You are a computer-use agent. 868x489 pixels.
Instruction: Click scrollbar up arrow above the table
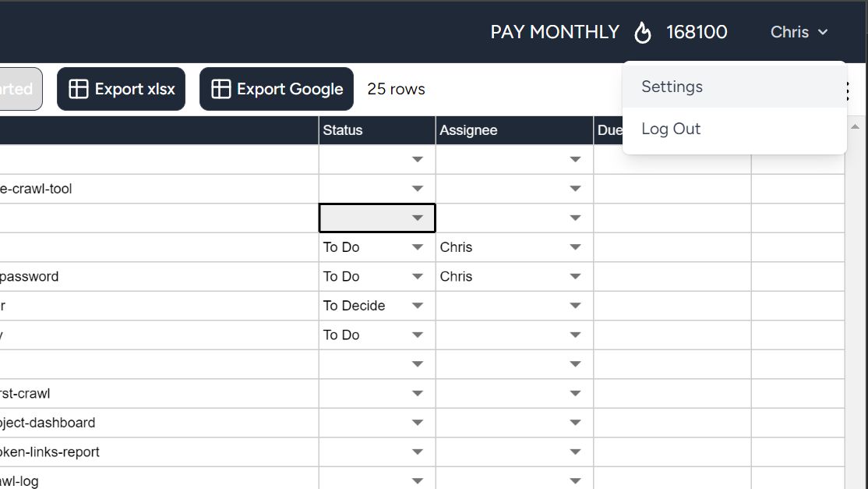click(x=856, y=126)
